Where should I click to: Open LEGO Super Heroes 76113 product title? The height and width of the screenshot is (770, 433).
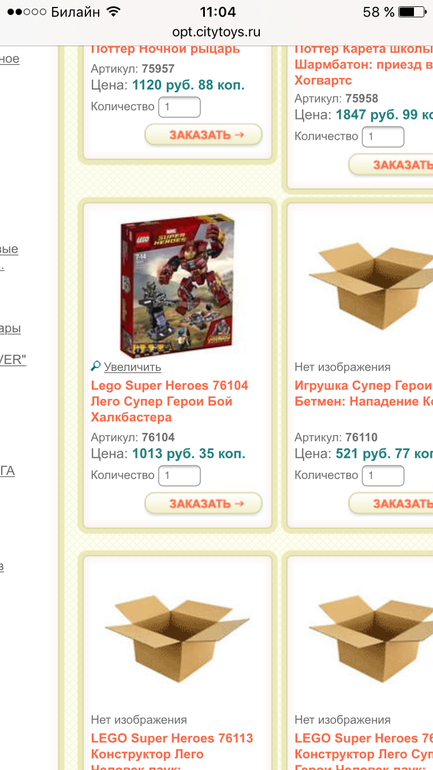coord(172,750)
